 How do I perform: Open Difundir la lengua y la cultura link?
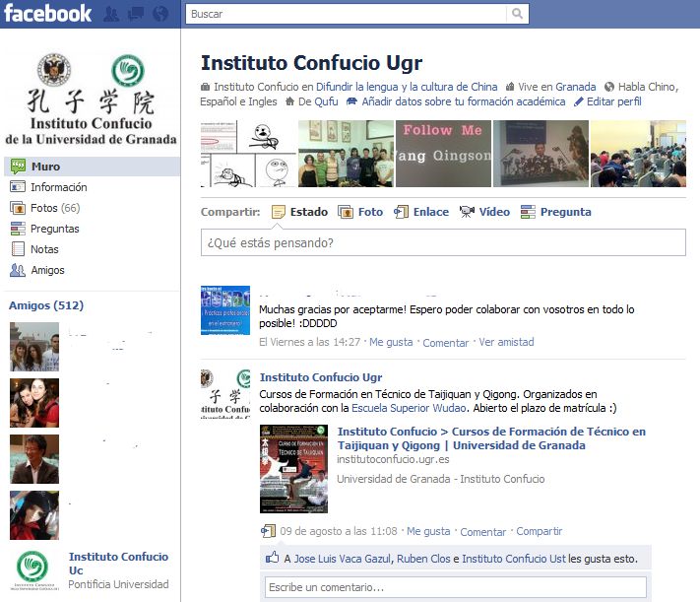tap(407, 87)
